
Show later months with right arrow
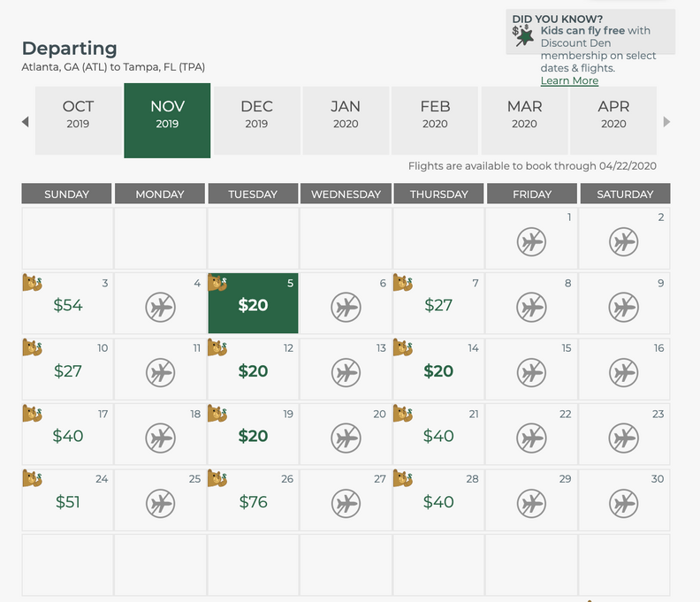666,122
